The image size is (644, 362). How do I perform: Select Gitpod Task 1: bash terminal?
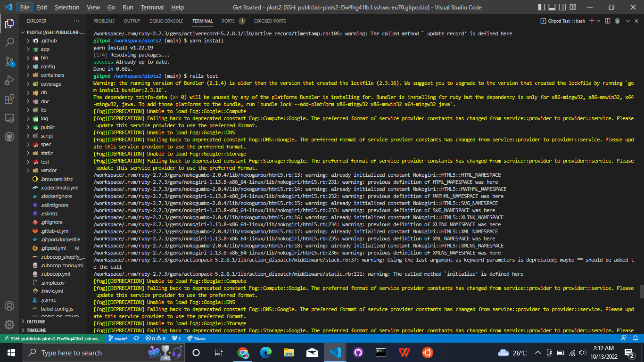[563, 21]
